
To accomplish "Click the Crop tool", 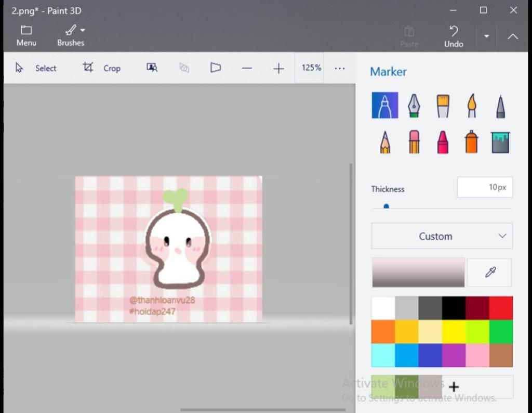I will tap(102, 68).
